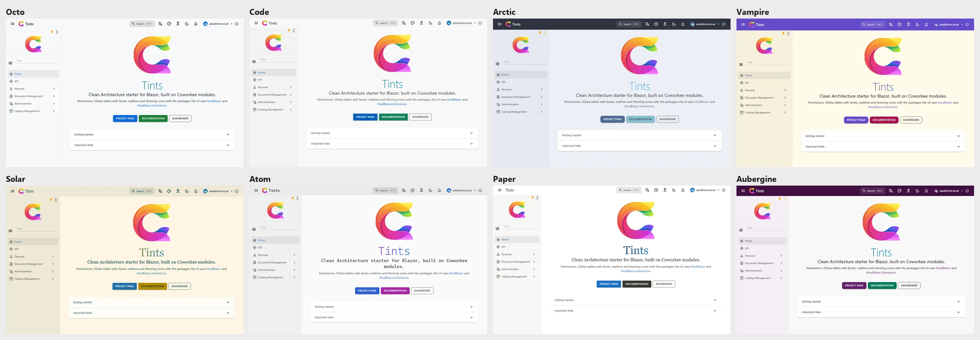
Task: Select Personal in the Paper sidebar
Action: point(517,254)
